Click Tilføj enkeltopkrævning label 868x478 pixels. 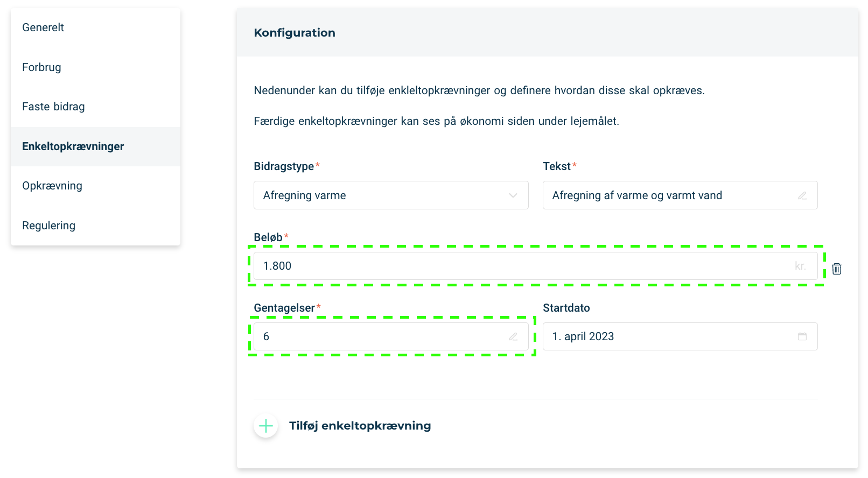(360, 426)
